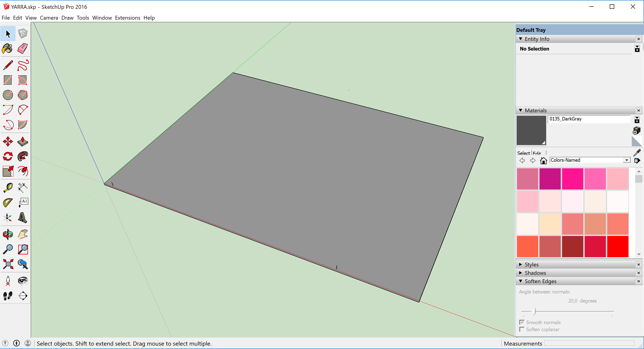Toggle Materials secondary selection pane button
The height and width of the screenshot is (349, 644).
pyautogui.click(x=637, y=120)
